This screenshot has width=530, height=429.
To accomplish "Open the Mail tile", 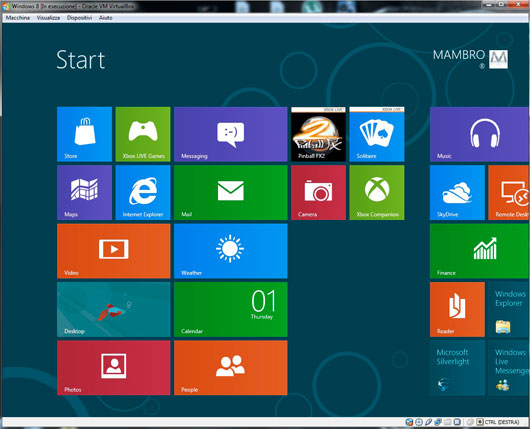I will click(x=231, y=192).
